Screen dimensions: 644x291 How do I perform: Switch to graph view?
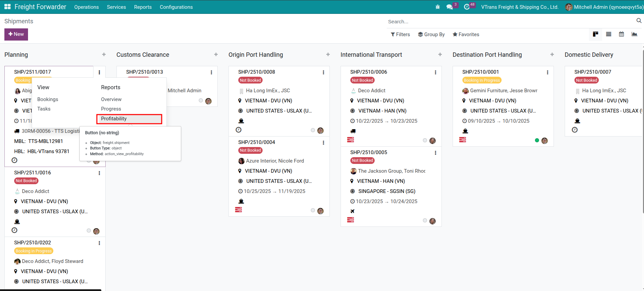[634, 34]
